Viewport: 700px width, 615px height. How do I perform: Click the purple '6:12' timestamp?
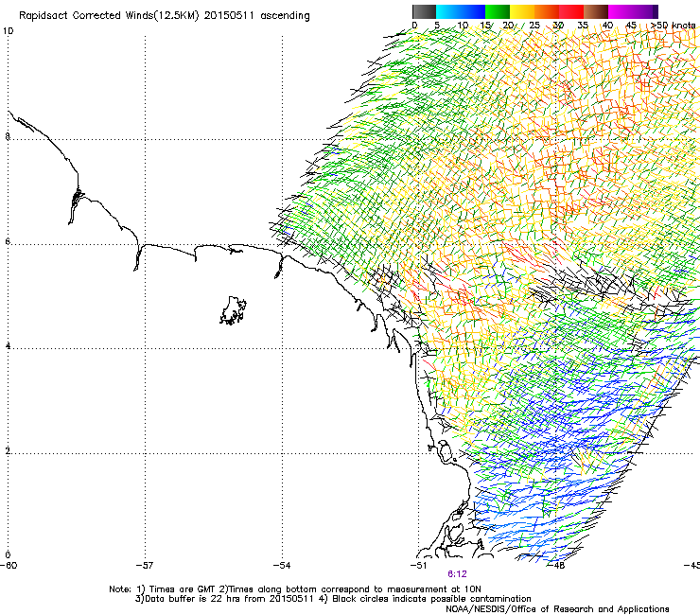457,574
